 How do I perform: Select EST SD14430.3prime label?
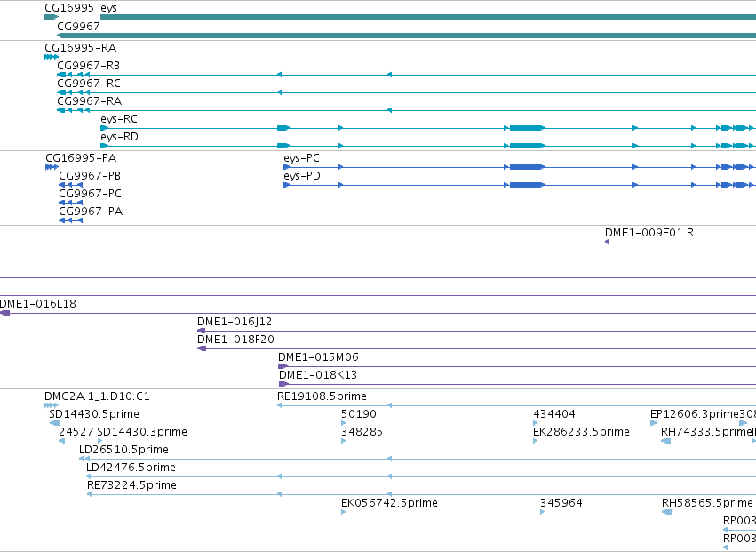point(142,432)
